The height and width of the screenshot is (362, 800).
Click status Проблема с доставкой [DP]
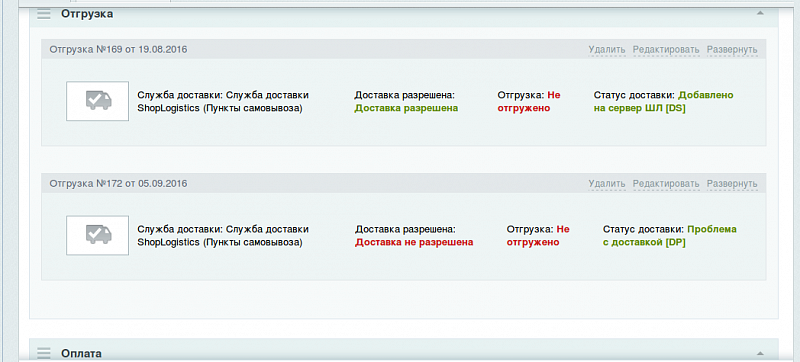(670, 236)
